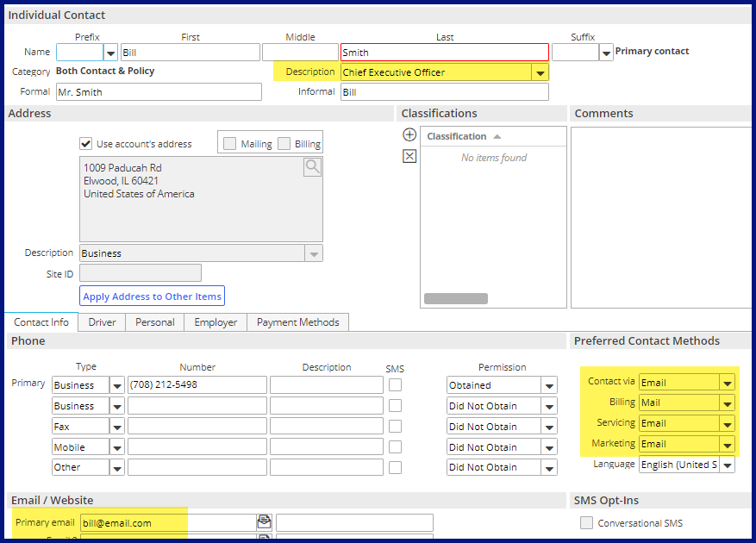Open the Billing preferred method dropdown
The image size is (756, 543).
pos(727,403)
